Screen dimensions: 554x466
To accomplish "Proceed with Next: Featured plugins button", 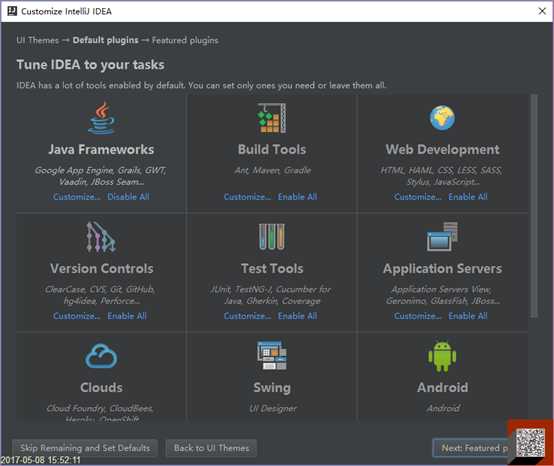I will [x=471, y=448].
